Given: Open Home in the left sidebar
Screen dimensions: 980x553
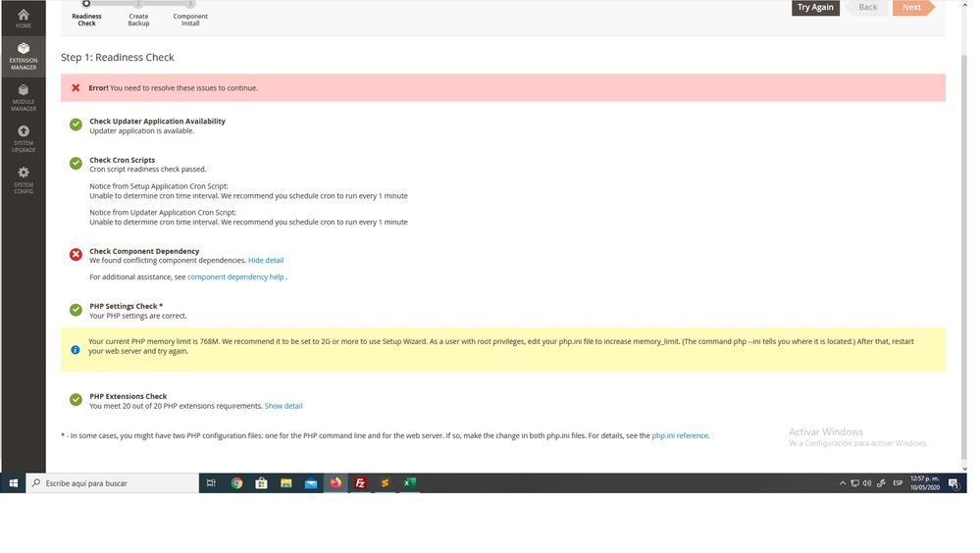Looking at the screenshot, I should 23,18.
